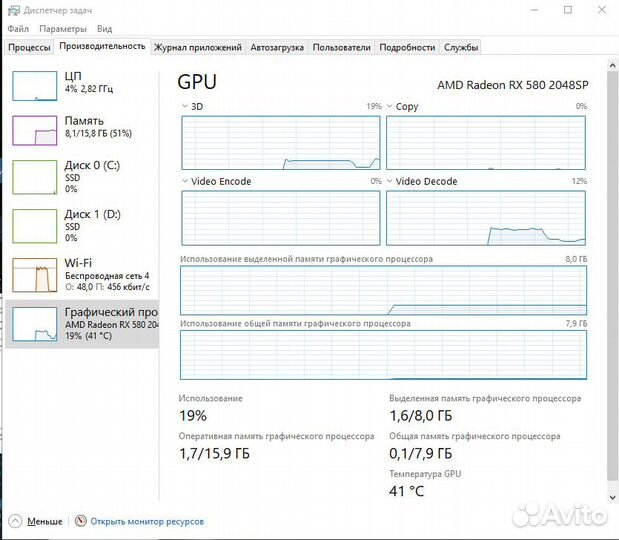Image resolution: width=619 pixels, height=540 pixels.
Task: Switch to the Автозагрузка tab
Action: coord(277,47)
